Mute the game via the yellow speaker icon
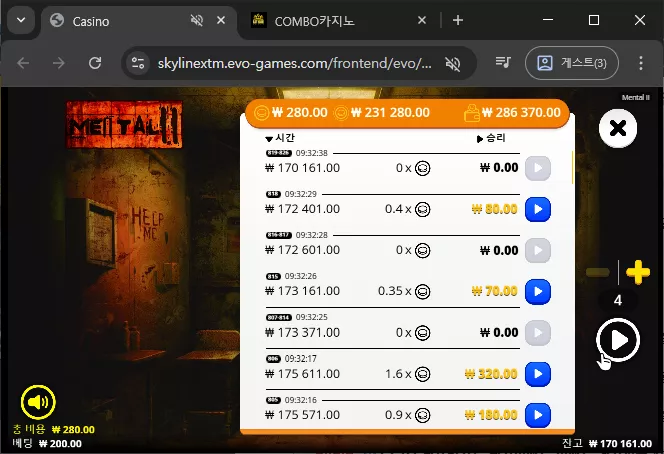 (x=38, y=402)
